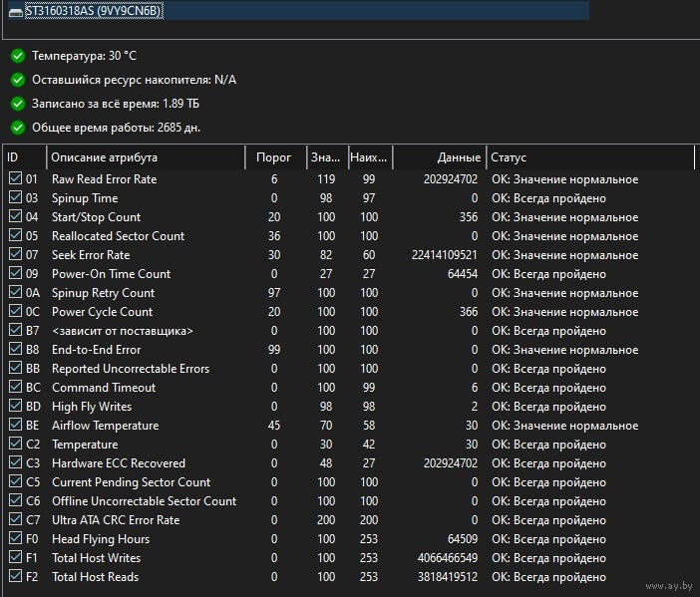Uncheck the Airflow Temperature attribute checkbox
The image size is (700, 597).
15,426
